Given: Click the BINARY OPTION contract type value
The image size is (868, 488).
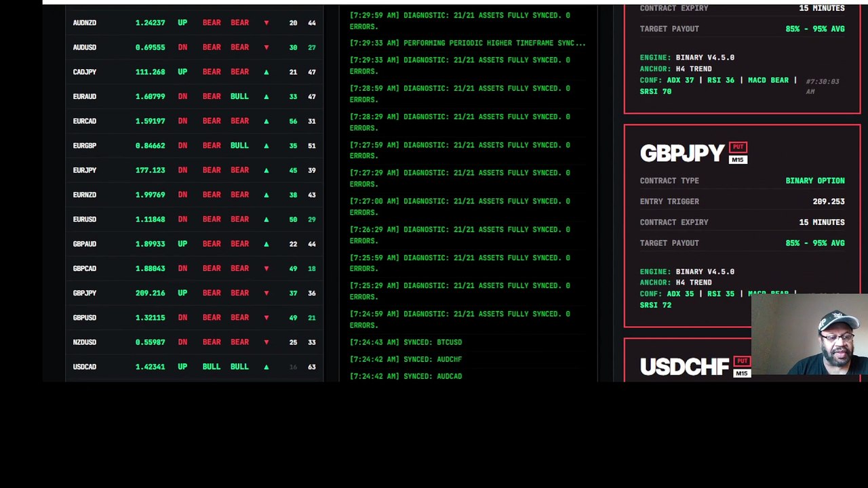Looking at the screenshot, I should point(815,181).
